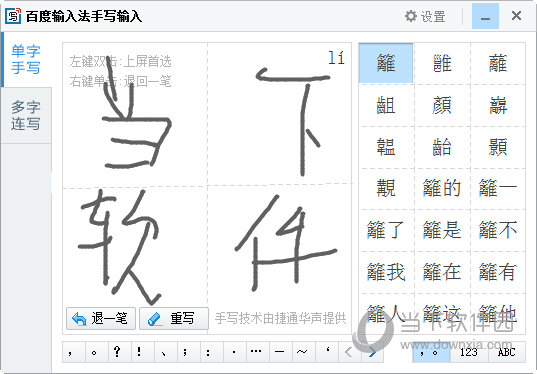Choose candidate phrase 籬在
Viewport: 537px width, 374px height.
[x=442, y=272]
